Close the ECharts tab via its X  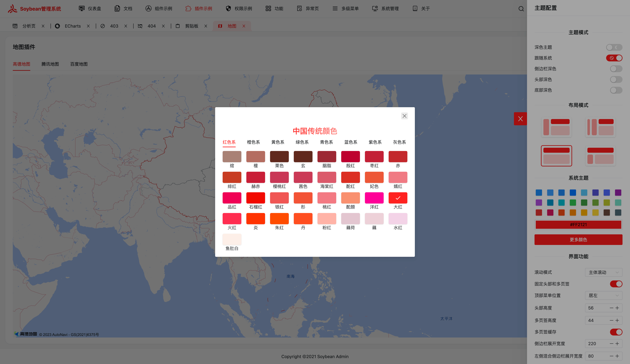pos(88,26)
